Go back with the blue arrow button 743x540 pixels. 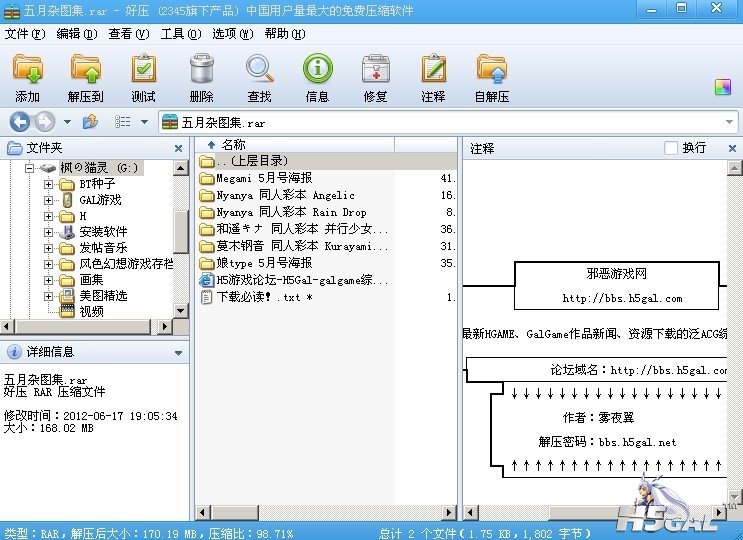pos(19,122)
